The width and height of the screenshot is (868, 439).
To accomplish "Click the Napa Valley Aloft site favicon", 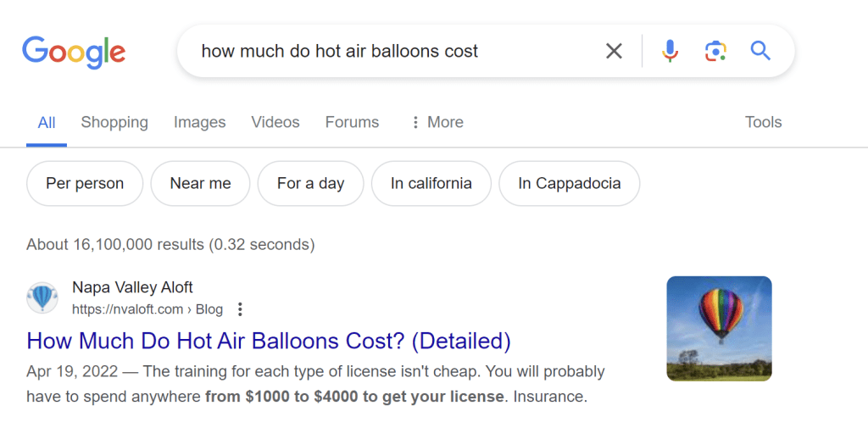I will click(x=42, y=298).
